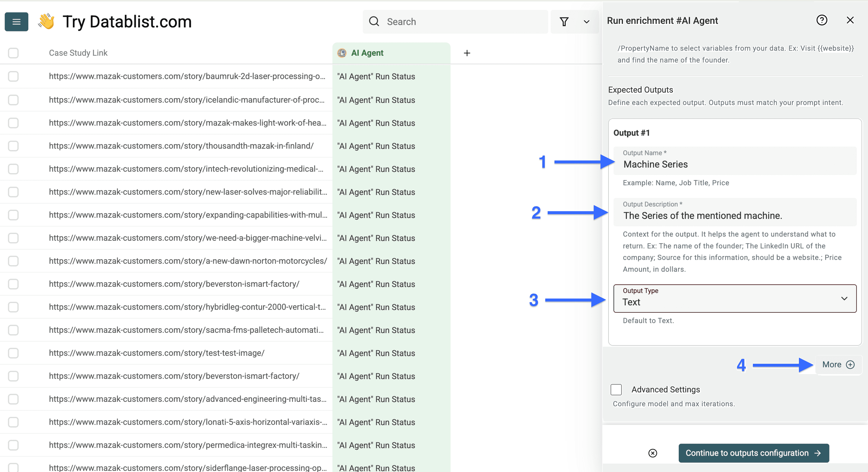Click the Expected Outputs heading

pyautogui.click(x=640, y=89)
